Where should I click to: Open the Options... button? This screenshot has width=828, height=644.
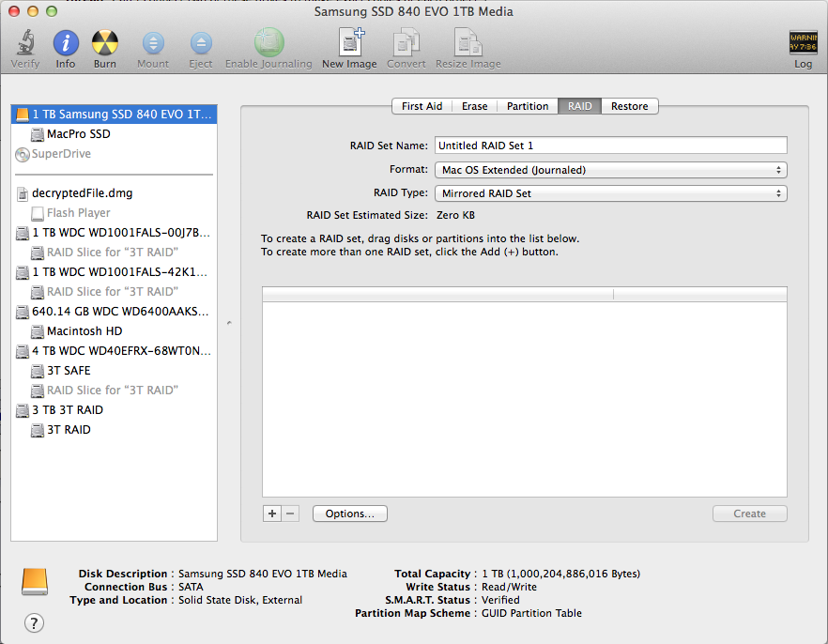[x=349, y=514]
